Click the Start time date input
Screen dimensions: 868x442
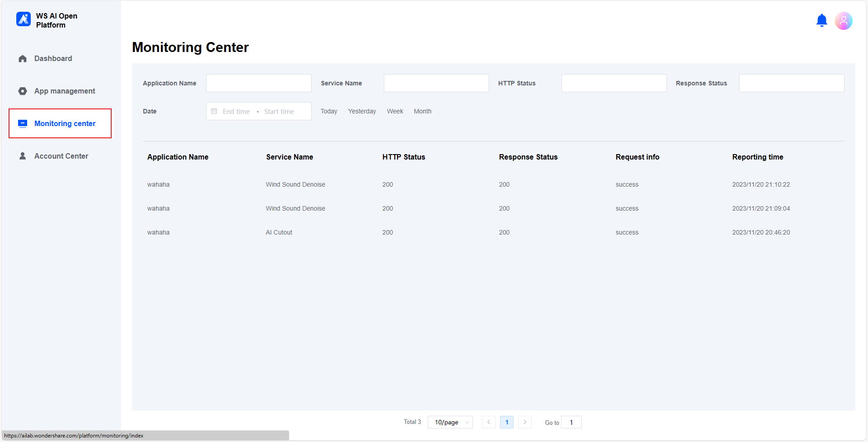[x=279, y=112]
